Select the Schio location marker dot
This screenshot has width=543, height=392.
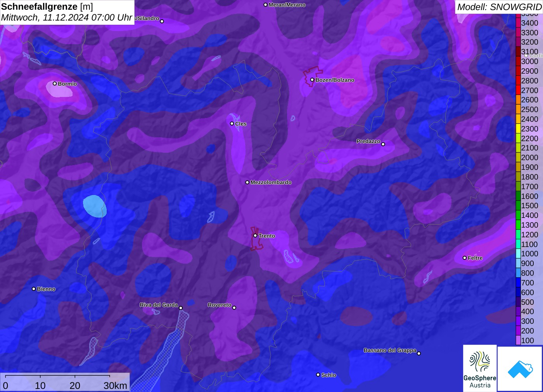point(318,375)
